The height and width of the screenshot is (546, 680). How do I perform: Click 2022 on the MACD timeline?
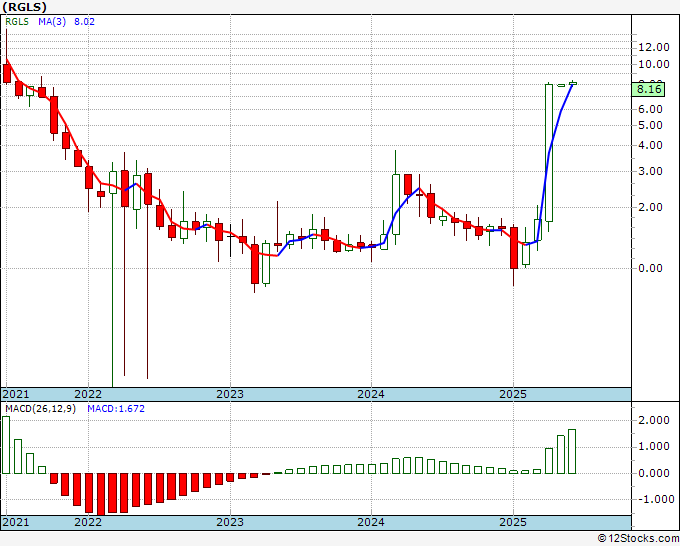coord(88,522)
